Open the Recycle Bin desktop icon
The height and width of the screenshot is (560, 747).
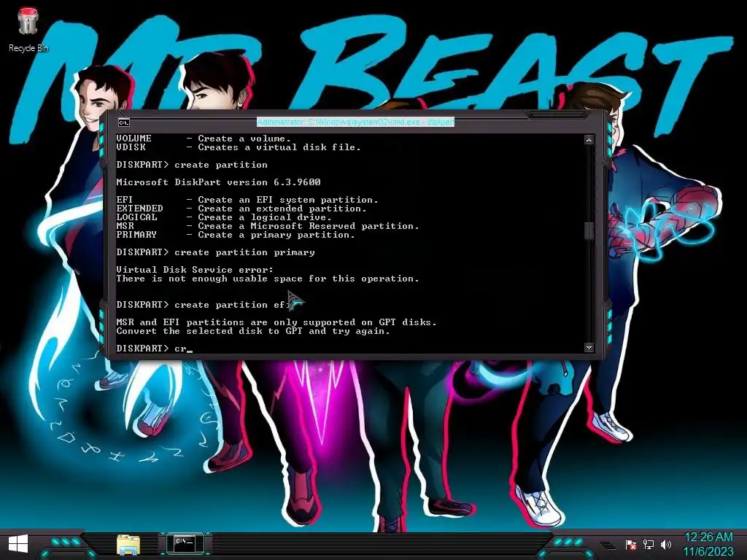(x=28, y=29)
